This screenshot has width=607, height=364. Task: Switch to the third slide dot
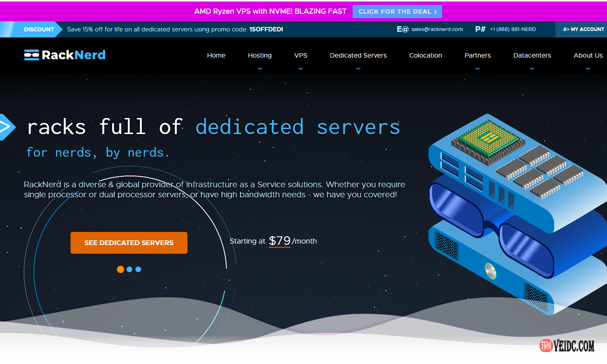coord(138,269)
